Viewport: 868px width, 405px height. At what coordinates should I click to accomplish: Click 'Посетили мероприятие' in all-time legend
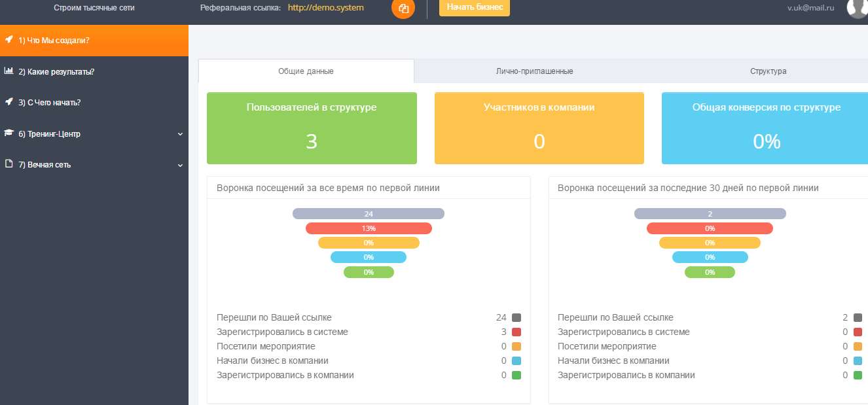pyautogui.click(x=266, y=346)
